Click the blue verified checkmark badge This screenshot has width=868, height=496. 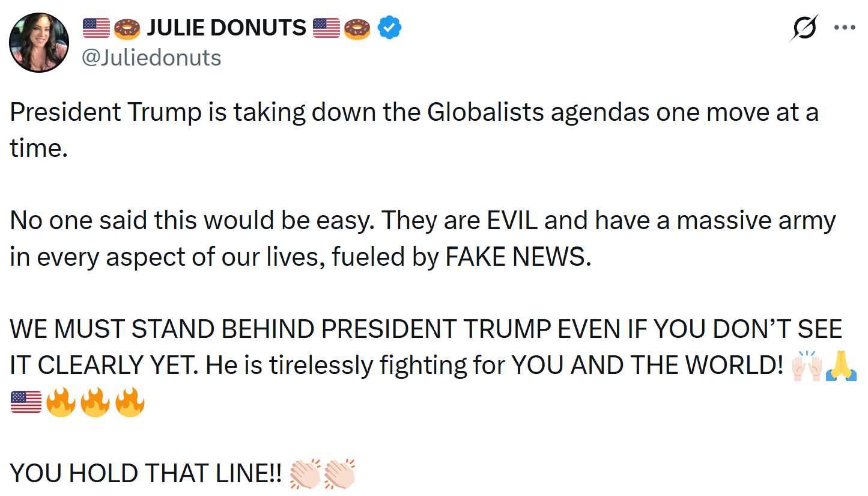pos(389,28)
